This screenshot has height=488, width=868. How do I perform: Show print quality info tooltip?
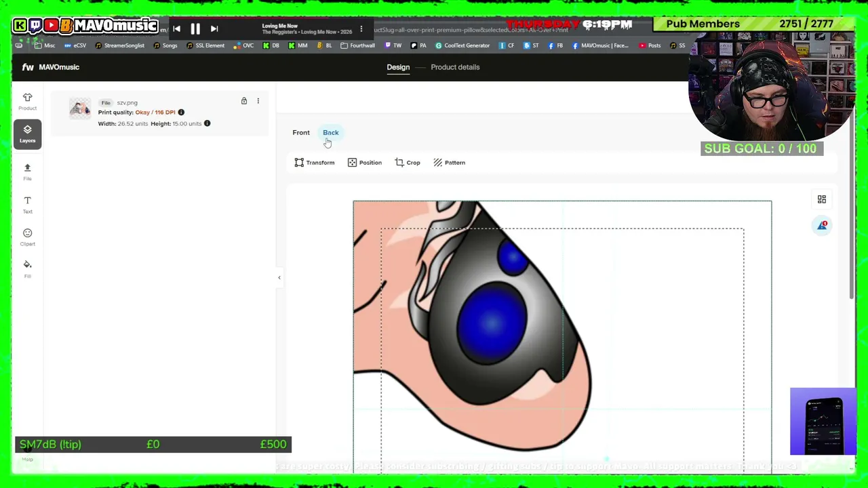pyautogui.click(x=181, y=112)
